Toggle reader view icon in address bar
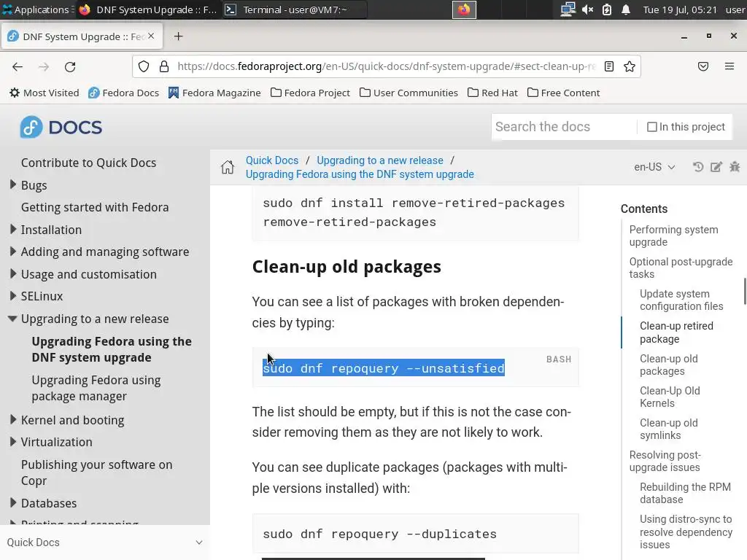The height and width of the screenshot is (560, 747). pyautogui.click(x=609, y=66)
